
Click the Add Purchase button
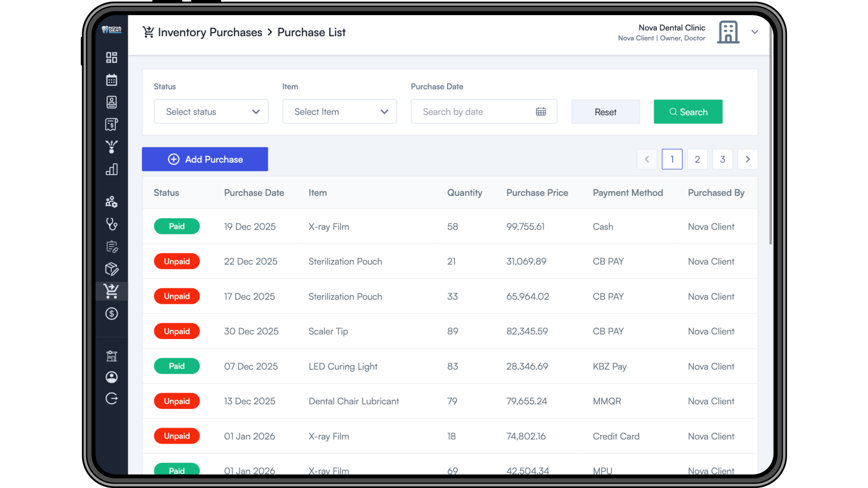205,159
